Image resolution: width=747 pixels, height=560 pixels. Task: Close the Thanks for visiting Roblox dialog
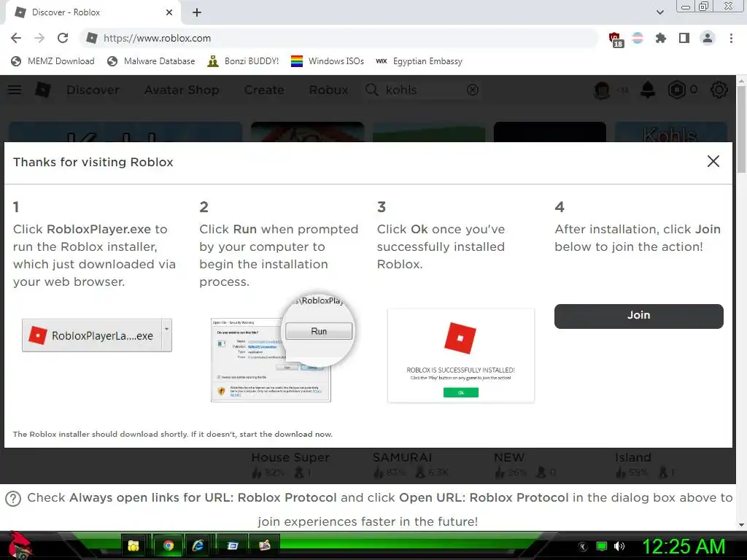point(713,161)
